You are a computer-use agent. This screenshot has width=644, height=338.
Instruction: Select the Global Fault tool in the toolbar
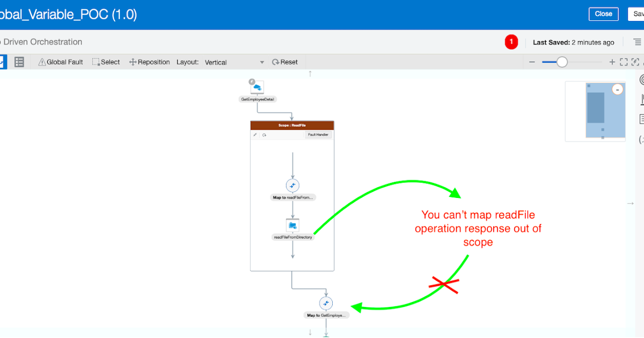[x=61, y=62]
